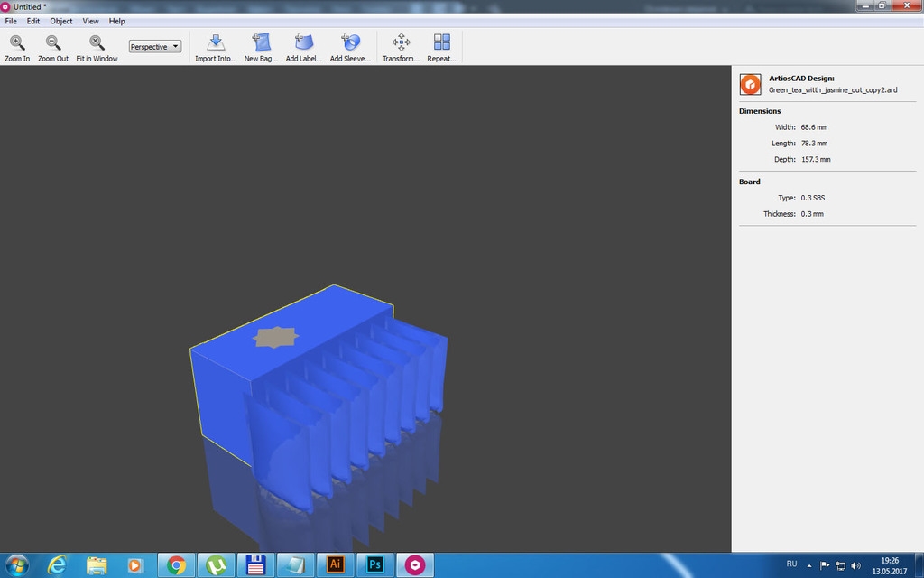Viewport: 924px width, 578px height.
Task: Open the Help menu
Action: [x=117, y=21]
